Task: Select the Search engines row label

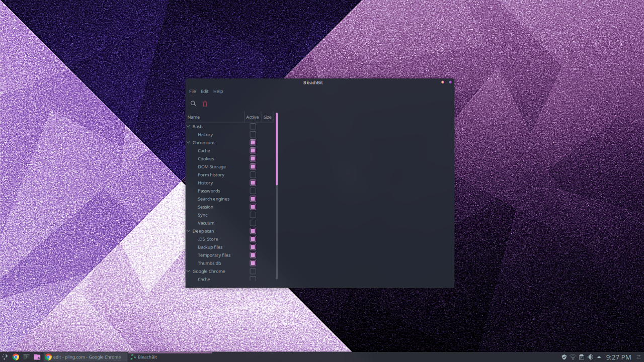Action: click(x=213, y=199)
